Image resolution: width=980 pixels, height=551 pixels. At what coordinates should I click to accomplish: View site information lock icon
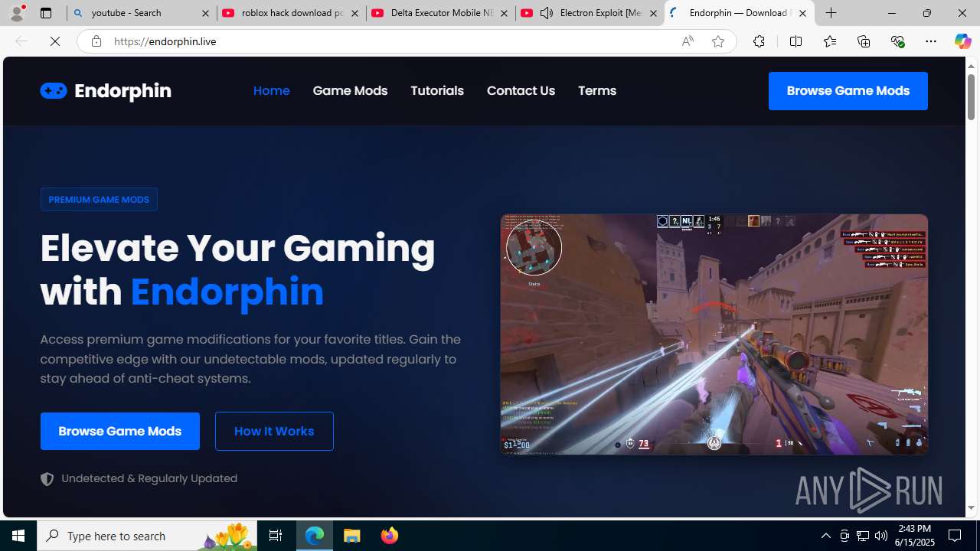point(96,41)
